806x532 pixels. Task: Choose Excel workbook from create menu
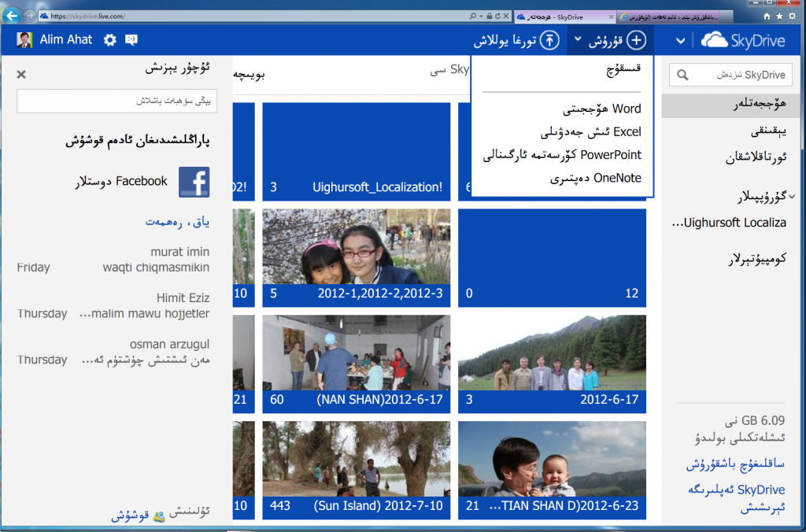pyautogui.click(x=589, y=132)
